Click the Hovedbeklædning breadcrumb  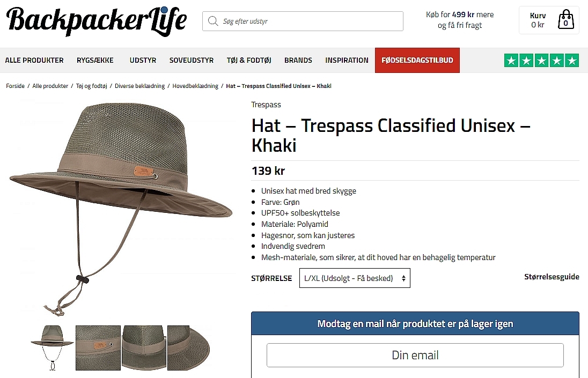pyautogui.click(x=195, y=86)
